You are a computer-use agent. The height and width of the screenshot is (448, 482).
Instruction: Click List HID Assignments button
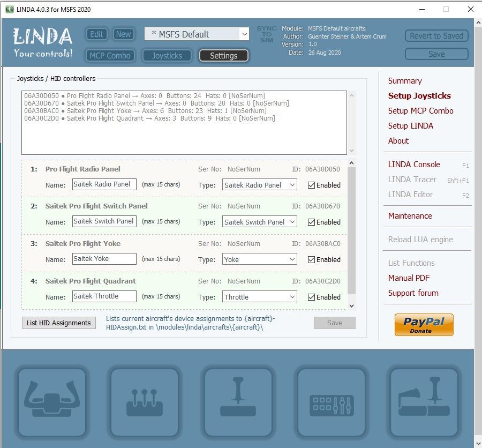pos(59,323)
